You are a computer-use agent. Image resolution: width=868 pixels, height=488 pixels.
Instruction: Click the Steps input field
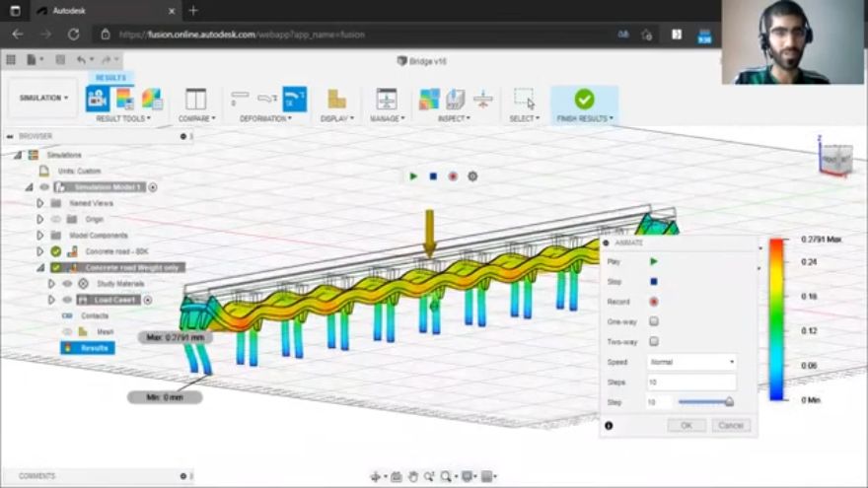tap(692, 382)
